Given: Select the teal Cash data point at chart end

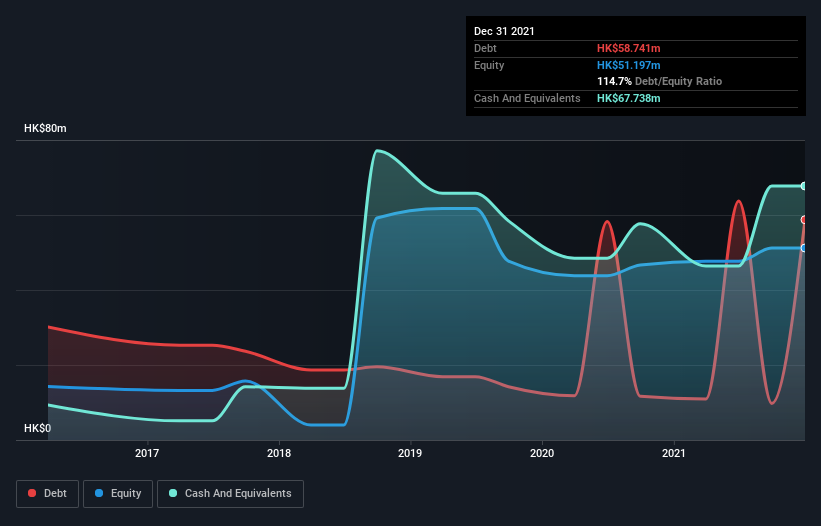Looking at the screenshot, I should point(804,186).
